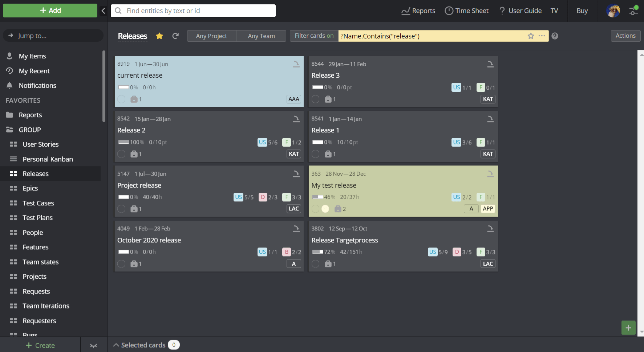The image size is (644, 352).
Task: Click the progress bar on Release Targetprocess card
Action: pos(318,251)
